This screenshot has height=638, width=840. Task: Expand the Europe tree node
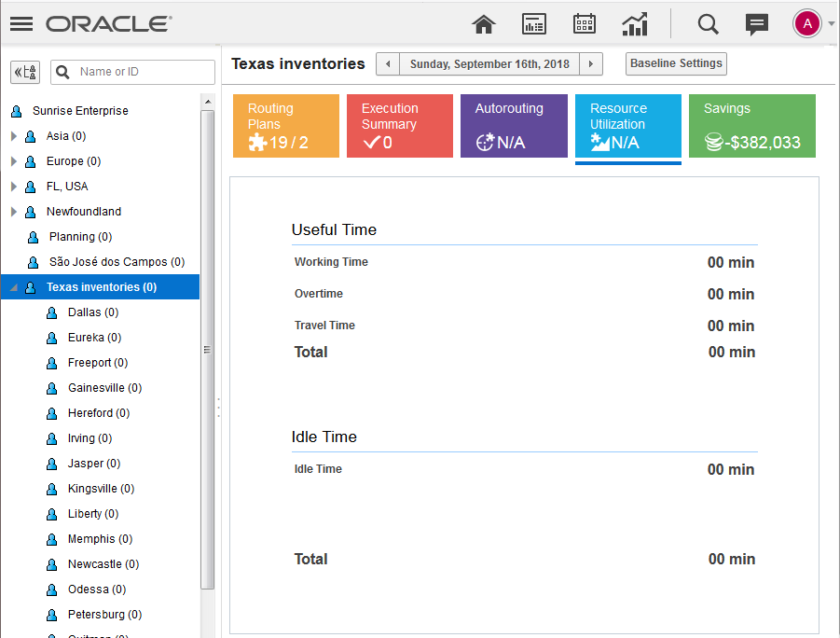coord(14,161)
